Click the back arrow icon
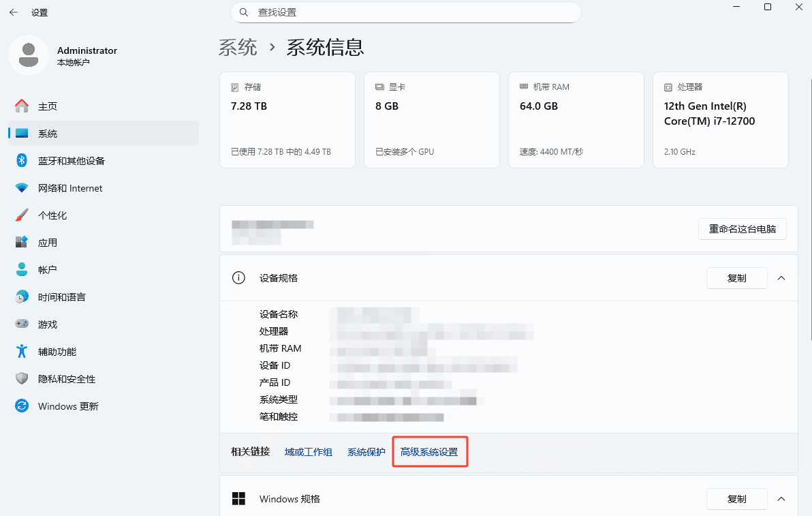Screen dimensions: 812x516 click(14, 12)
